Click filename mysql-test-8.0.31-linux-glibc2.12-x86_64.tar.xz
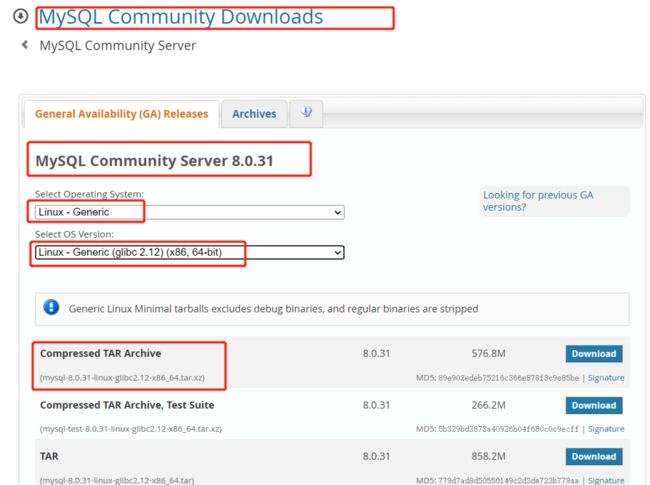The width and height of the screenshot is (650, 485). coord(131,429)
